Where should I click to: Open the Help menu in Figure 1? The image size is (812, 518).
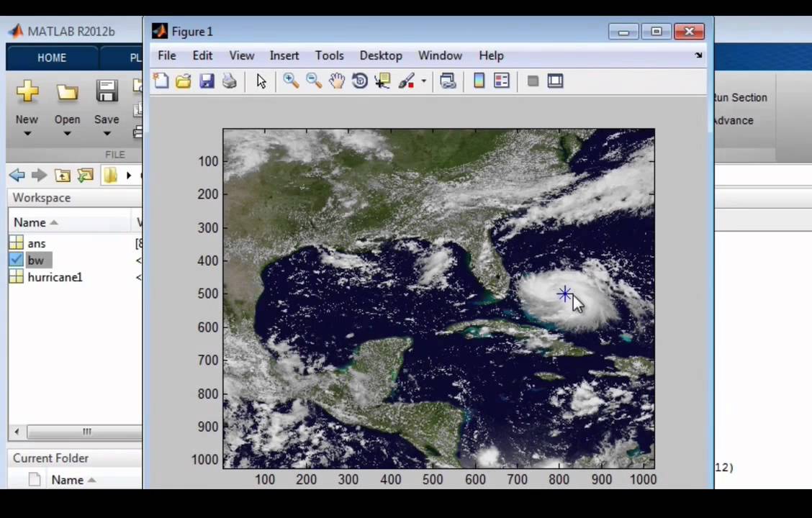491,55
